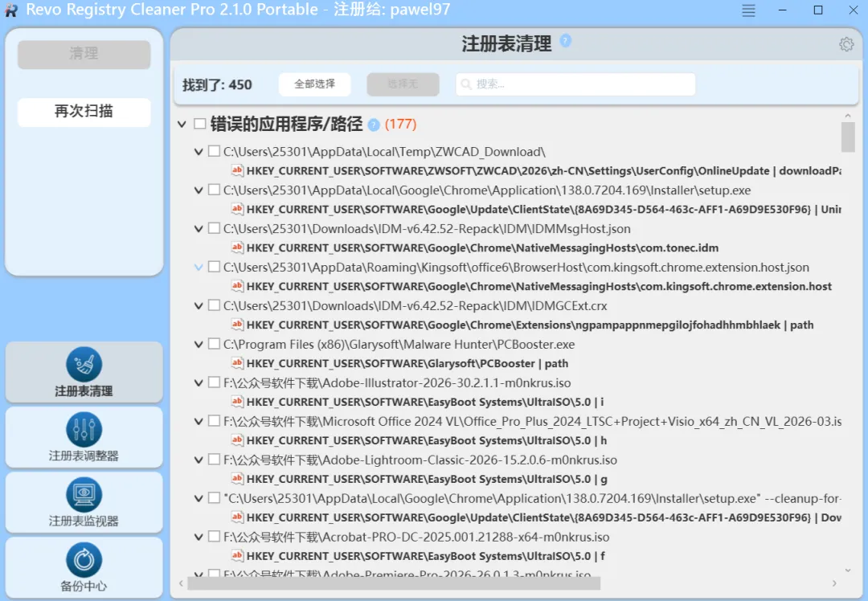Image resolution: width=868 pixels, height=601 pixels.
Task: Check the IDMMsgHost.json path checkbox
Action: coord(215,228)
